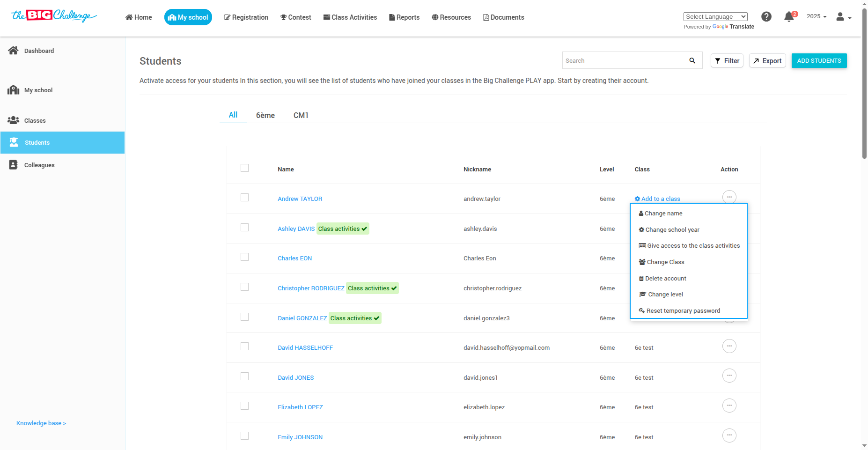868x450 pixels.
Task: Click the page vertical scrollbar
Action: point(864,84)
